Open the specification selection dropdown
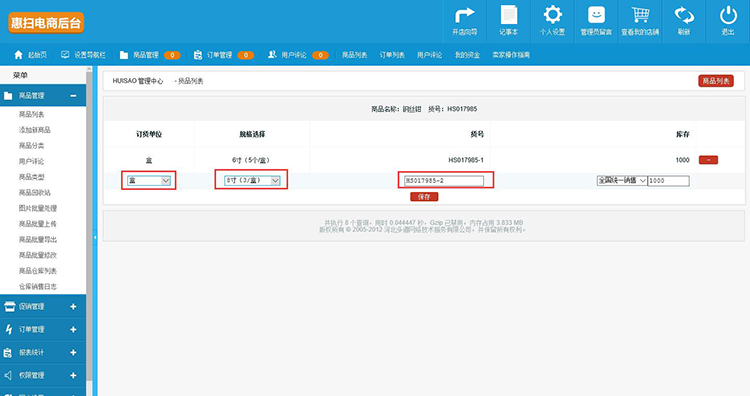Viewport: 750px width, 396px height. coord(252,180)
